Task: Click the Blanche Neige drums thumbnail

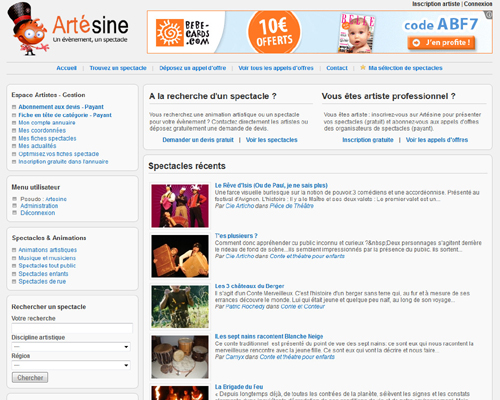Action: (x=180, y=357)
